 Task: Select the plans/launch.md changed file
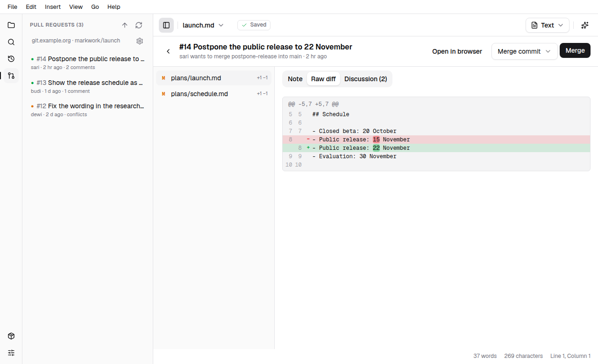(x=214, y=78)
